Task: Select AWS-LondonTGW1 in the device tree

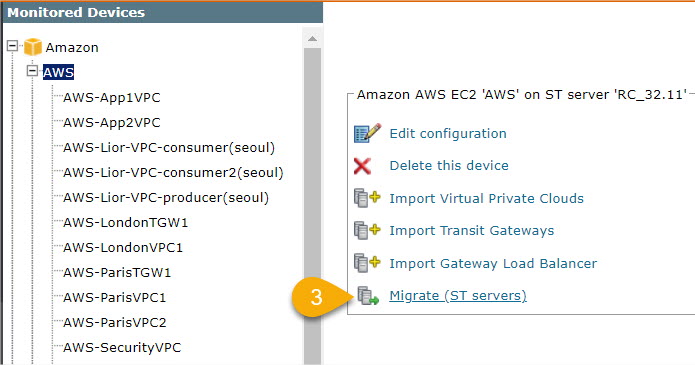Action: 125,222
